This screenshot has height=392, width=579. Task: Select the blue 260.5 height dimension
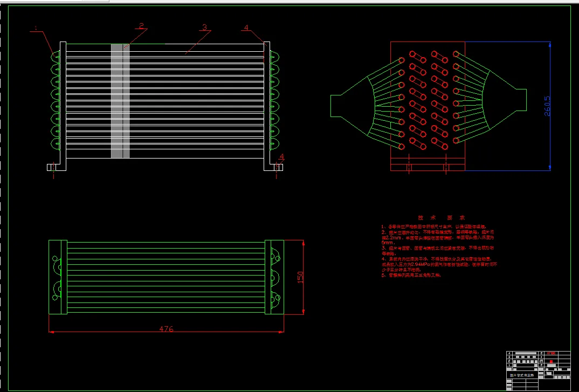547,106
